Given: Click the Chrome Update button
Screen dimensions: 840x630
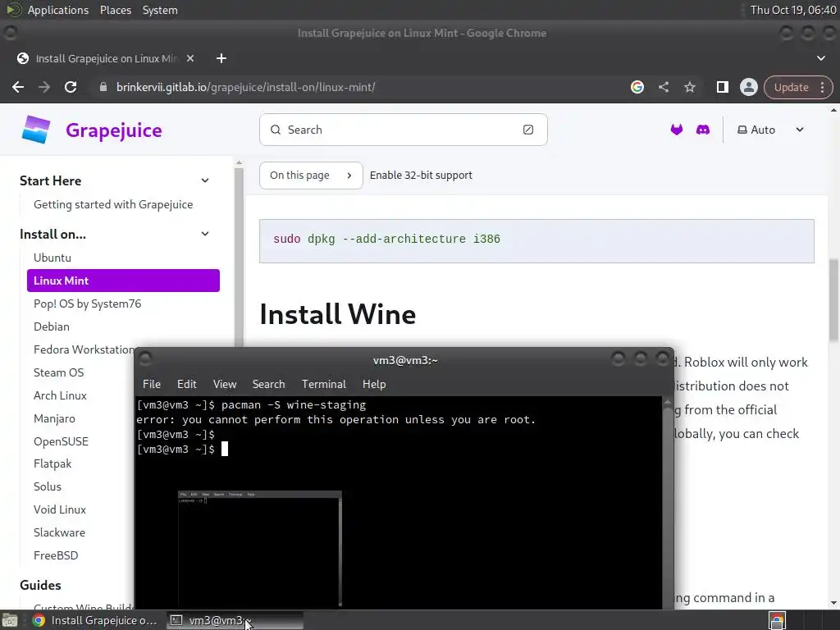Looking at the screenshot, I should point(791,87).
